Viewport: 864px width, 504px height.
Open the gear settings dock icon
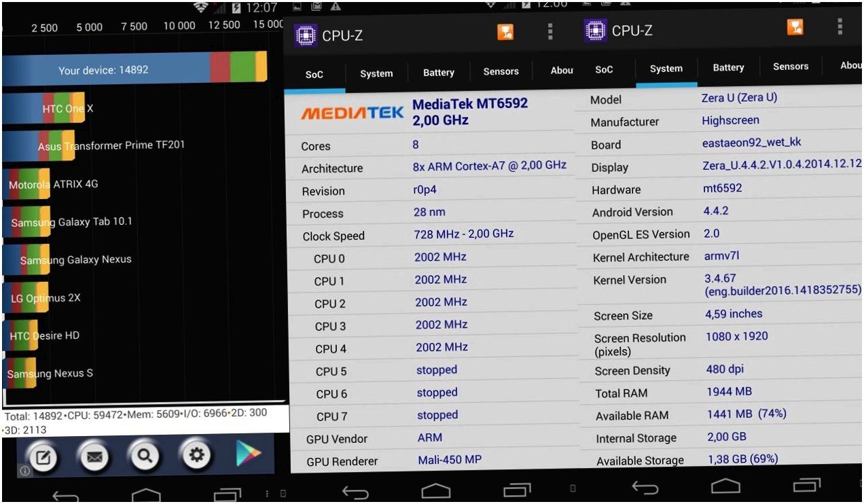[x=196, y=454]
